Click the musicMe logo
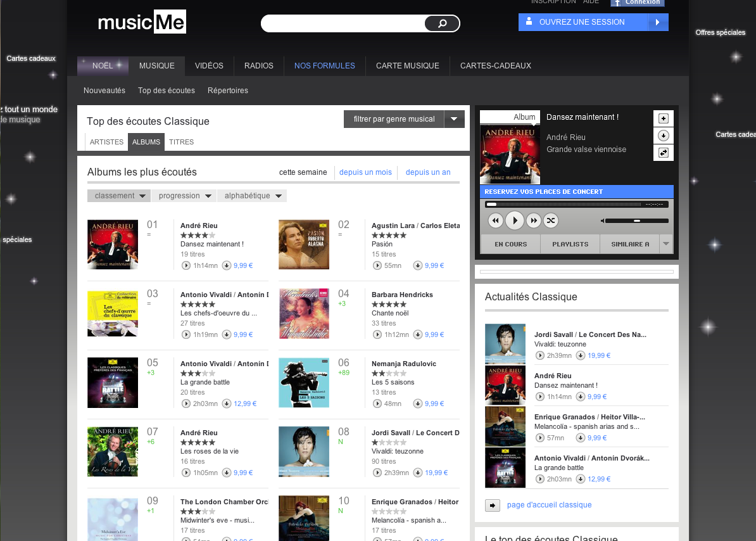The image size is (756, 541). [x=142, y=22]
